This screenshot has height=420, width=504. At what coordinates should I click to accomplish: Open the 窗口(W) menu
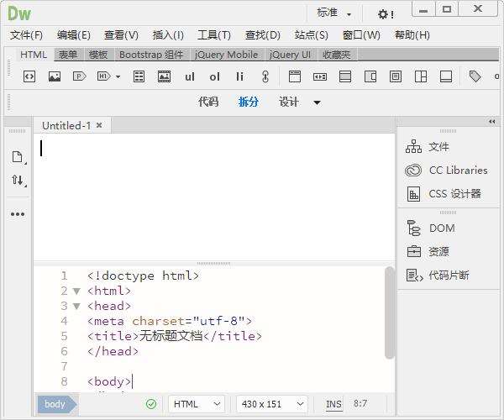click(x=361, y=34)
